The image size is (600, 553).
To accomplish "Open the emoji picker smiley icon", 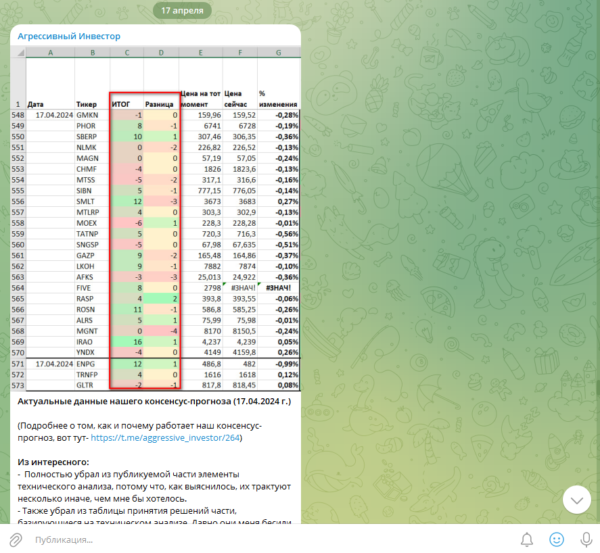I will [x=556, y=540].
